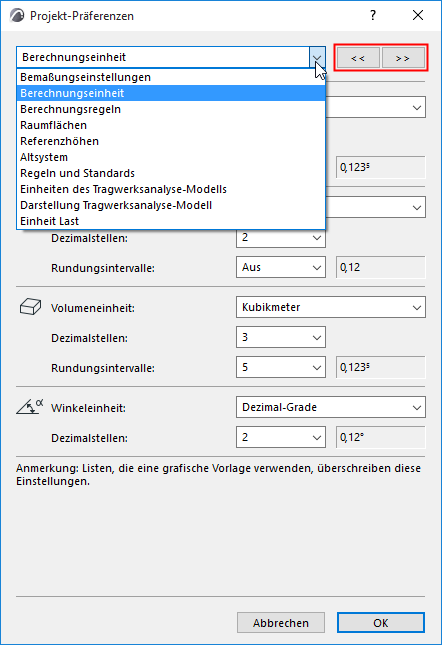442x645 pixels.
Task: Click the Abbrechen button
Action: 281,623
